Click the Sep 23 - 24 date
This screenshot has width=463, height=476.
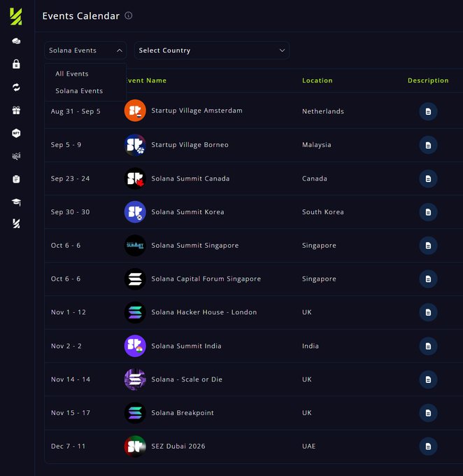pos(71,178)
